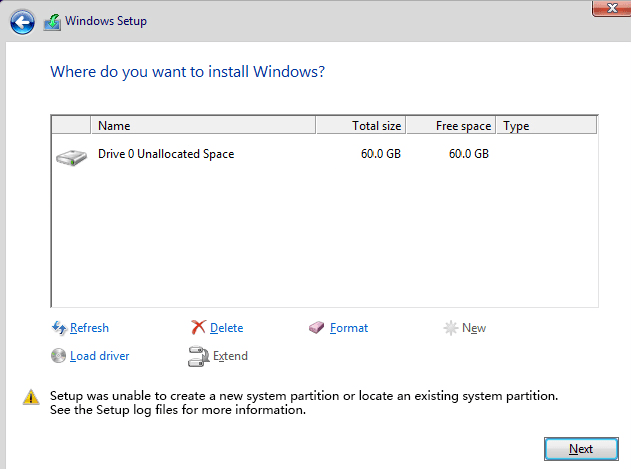The height and width of the screenshot is (469, 631).
Task: Click the Load driver disc icon
Action: 58,356
